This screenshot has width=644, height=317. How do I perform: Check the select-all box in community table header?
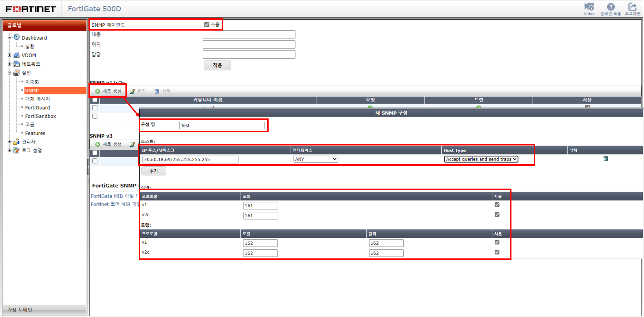95,100
